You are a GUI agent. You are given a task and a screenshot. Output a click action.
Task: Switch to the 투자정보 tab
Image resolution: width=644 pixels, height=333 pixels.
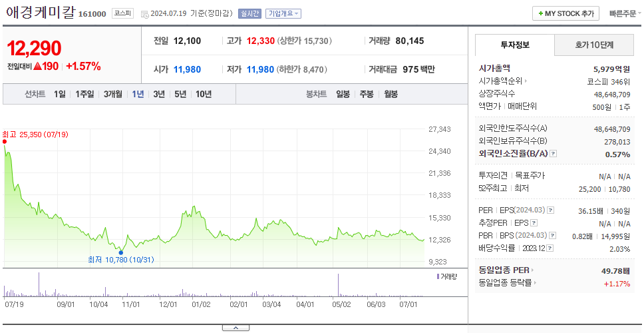click(515, 45)
